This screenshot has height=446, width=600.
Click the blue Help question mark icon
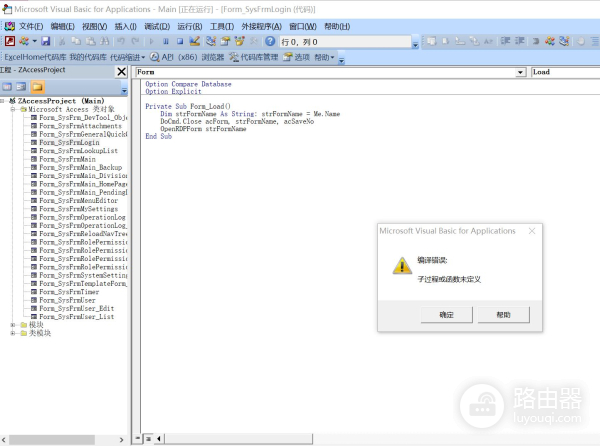tap(270, 41)
